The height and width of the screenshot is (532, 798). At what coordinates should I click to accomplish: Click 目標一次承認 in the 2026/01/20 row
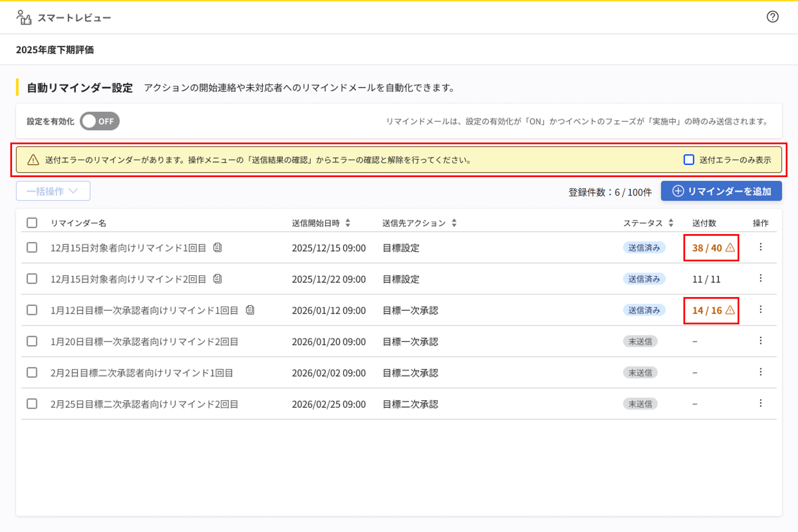click(410, 342)
